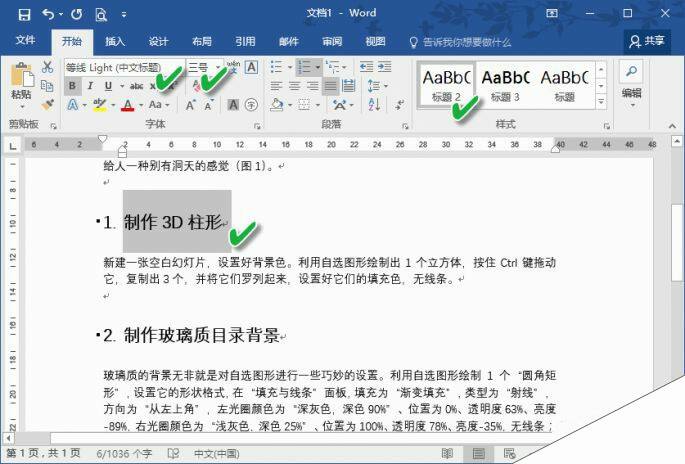Viewport: 685px width, 464px height.
Task: Click Increase Indent icon
Action: tap(384, 67)
